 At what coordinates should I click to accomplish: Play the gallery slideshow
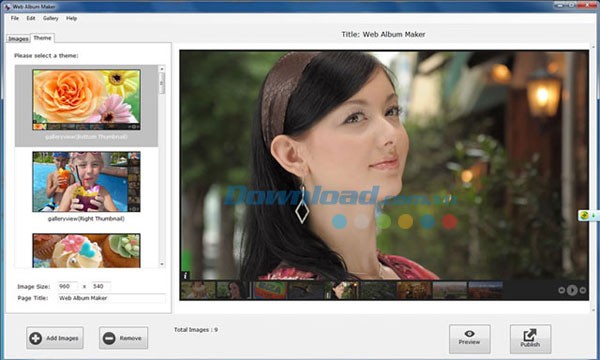(x=572, y=290)
